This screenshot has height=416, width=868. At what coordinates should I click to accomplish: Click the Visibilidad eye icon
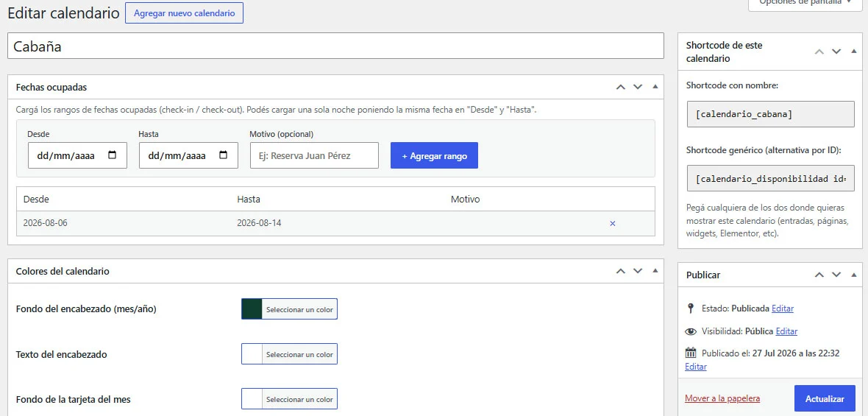pos(690,331)
